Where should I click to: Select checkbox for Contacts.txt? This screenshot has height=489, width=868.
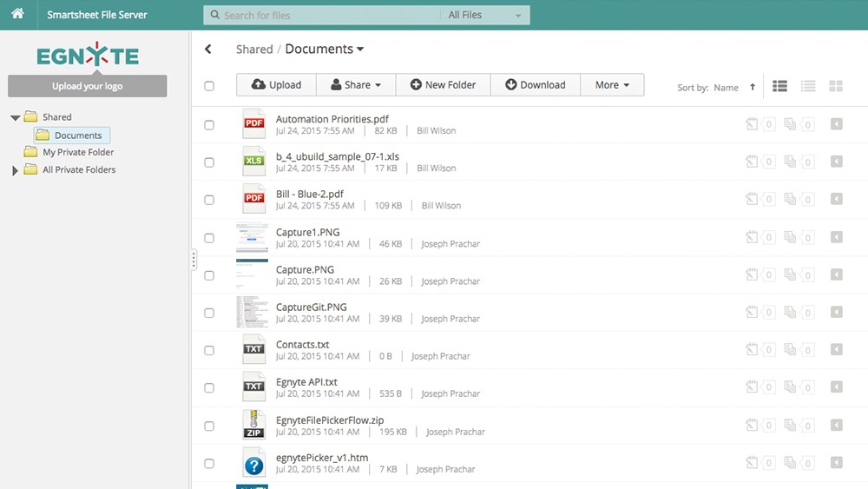[209, 350]
